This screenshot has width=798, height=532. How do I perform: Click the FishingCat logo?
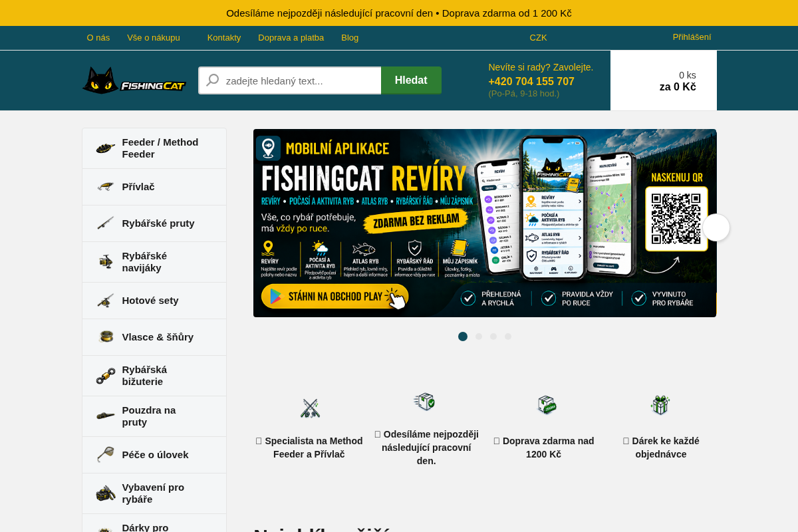[134, 80]
